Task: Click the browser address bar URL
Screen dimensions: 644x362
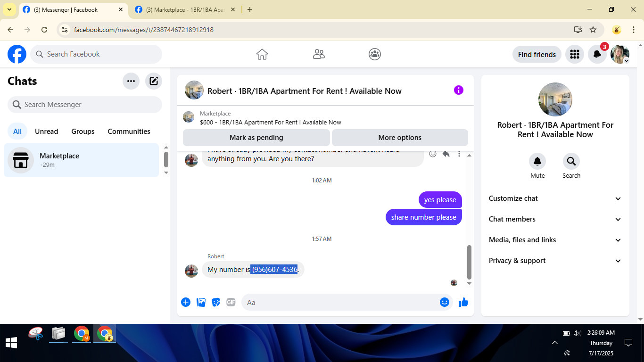Action: pyautogui.click(x=144, y=30)
